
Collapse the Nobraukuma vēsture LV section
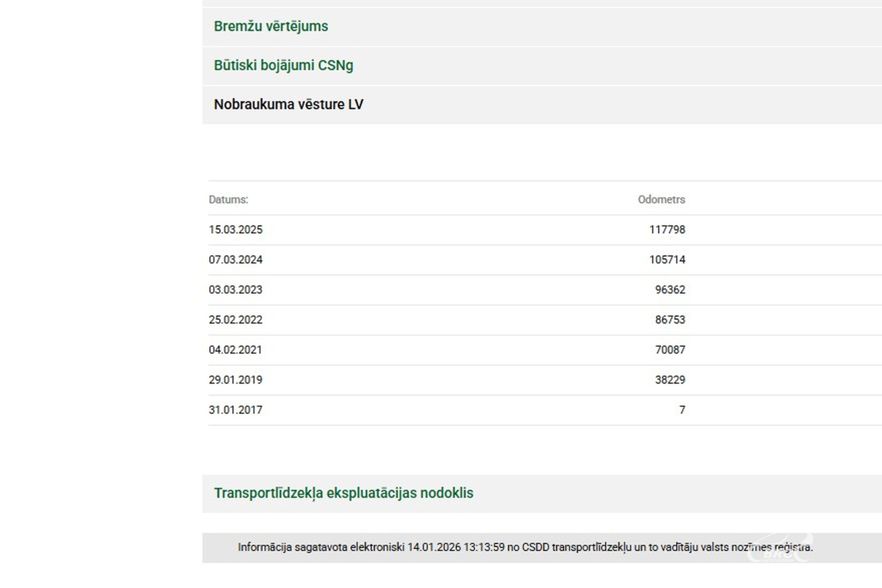click(x=288, y=105)
